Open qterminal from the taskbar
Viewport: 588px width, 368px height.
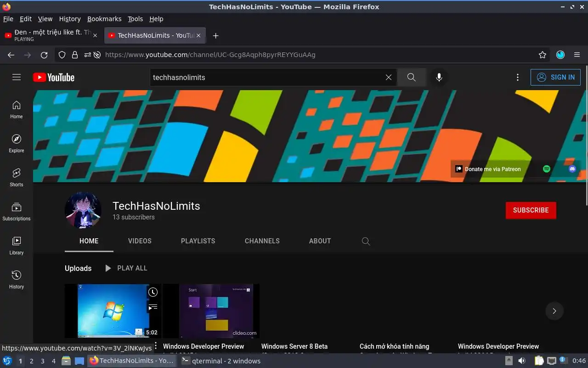pyautogui.click(x=221, y=361)
